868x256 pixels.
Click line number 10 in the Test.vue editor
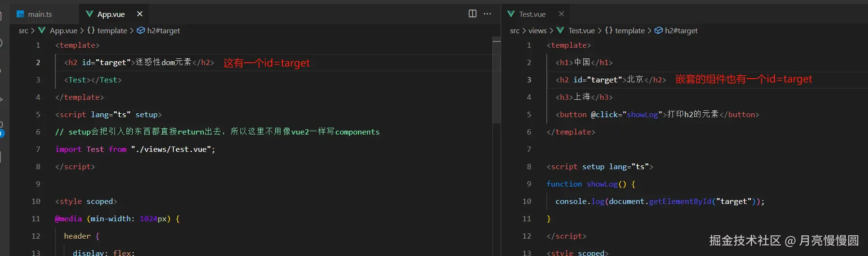[527, 202]
